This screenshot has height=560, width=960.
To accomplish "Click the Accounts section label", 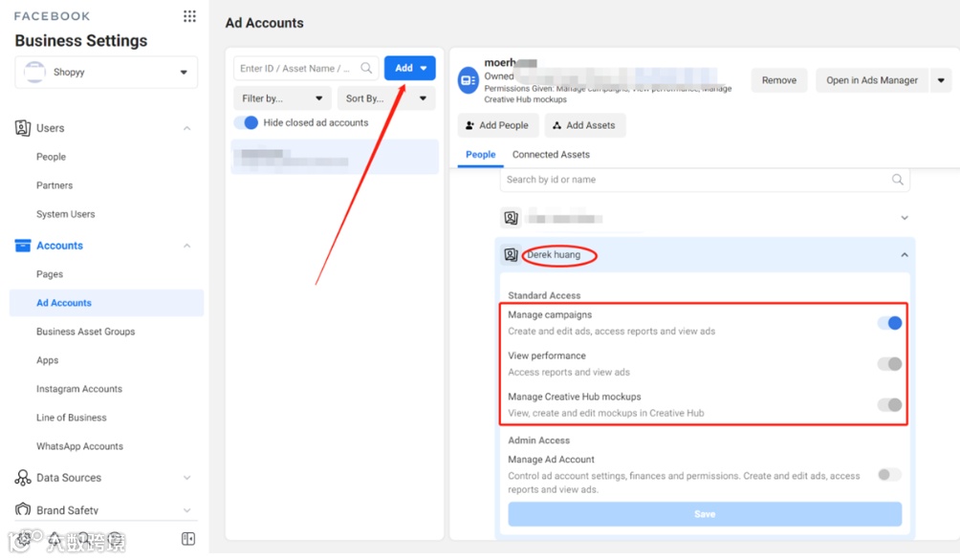I will (59, 246).
